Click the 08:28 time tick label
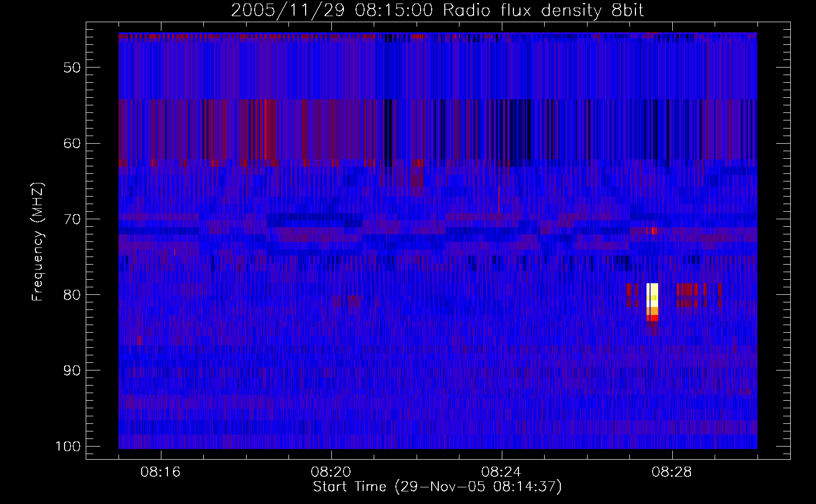 672,472
